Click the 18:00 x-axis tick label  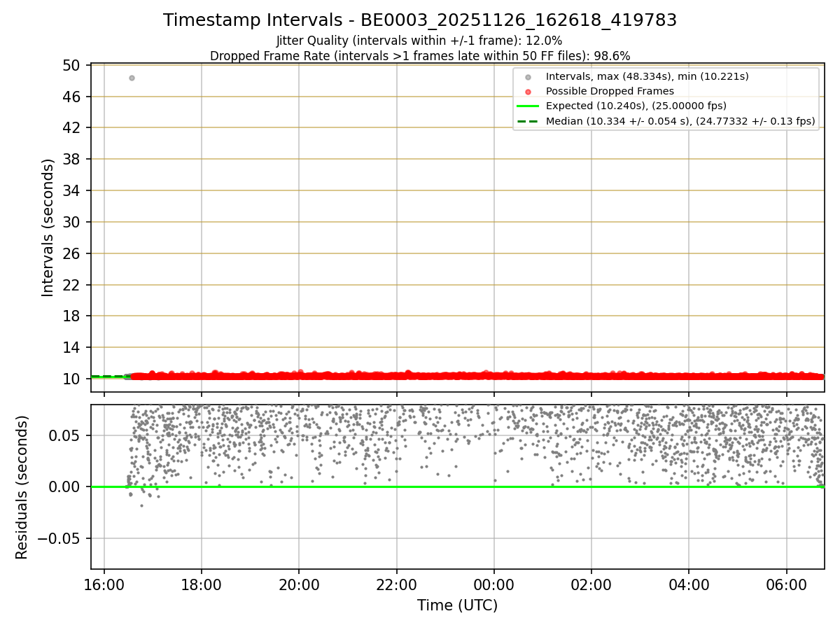pos(202,584)
